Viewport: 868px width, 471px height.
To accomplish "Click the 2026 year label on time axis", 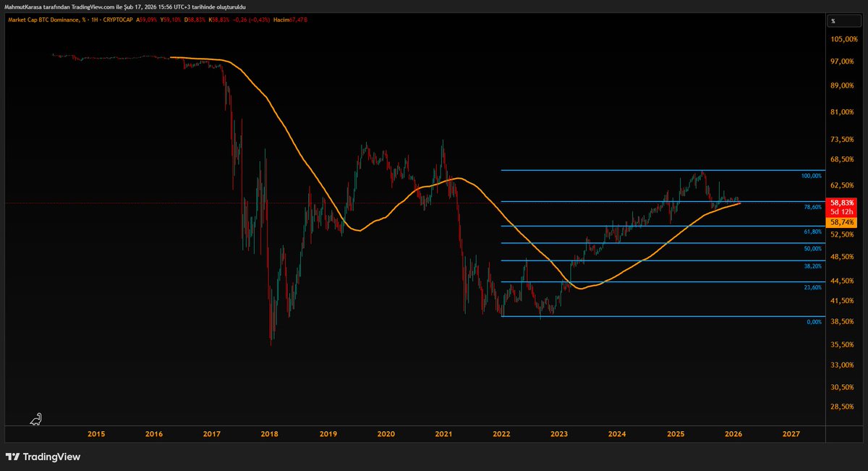I will point(733,434).
